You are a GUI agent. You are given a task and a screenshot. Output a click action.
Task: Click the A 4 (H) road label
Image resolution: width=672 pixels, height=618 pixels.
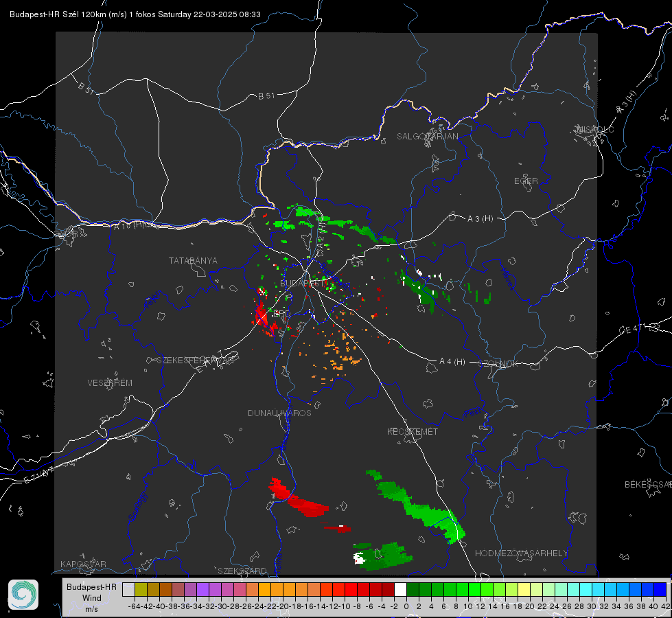tap(452, 362)
